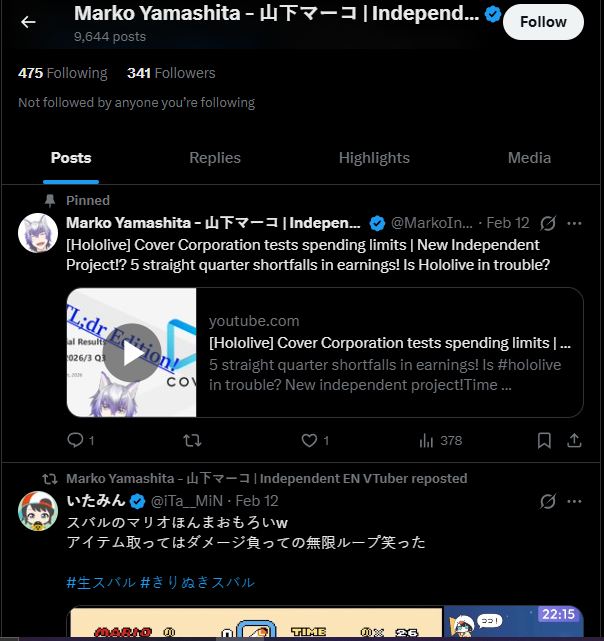
Task: Bookmark the pinned post
Action: coord(544,440)
